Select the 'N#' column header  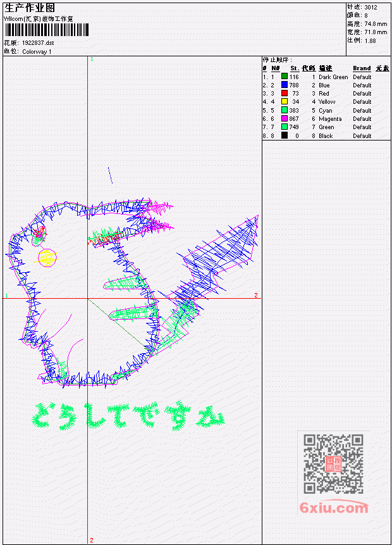275,68
